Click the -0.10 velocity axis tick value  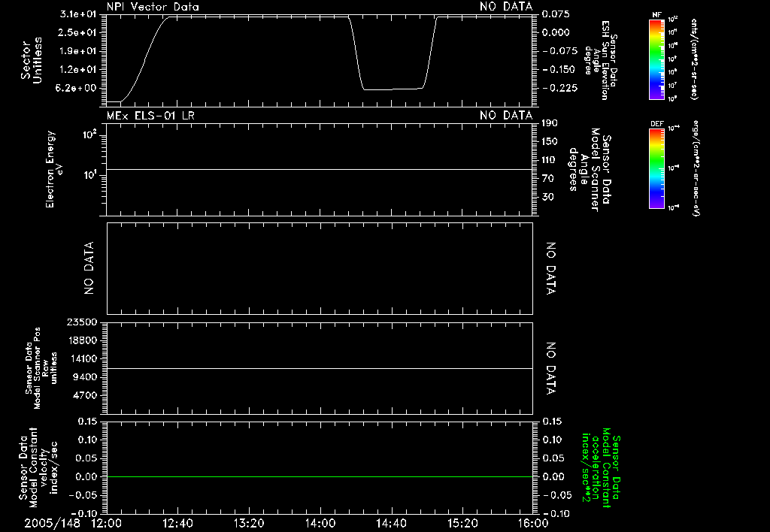click(x=84, y=513)
